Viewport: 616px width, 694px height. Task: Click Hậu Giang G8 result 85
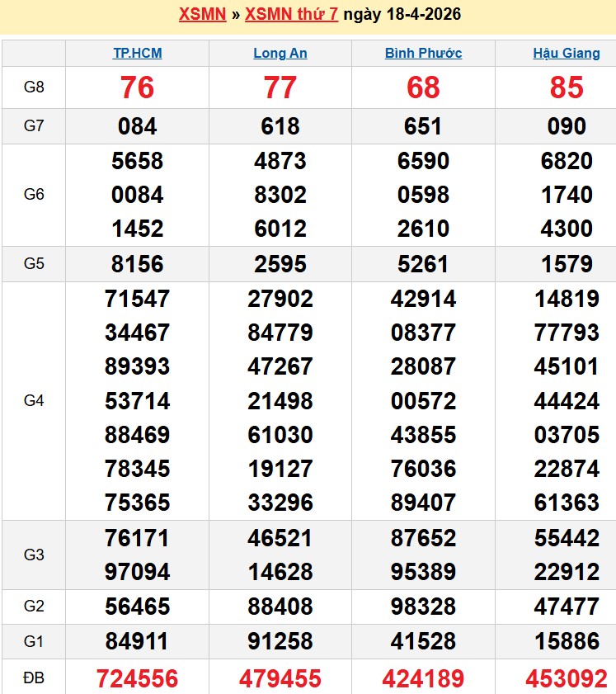(x=567, y=87)
